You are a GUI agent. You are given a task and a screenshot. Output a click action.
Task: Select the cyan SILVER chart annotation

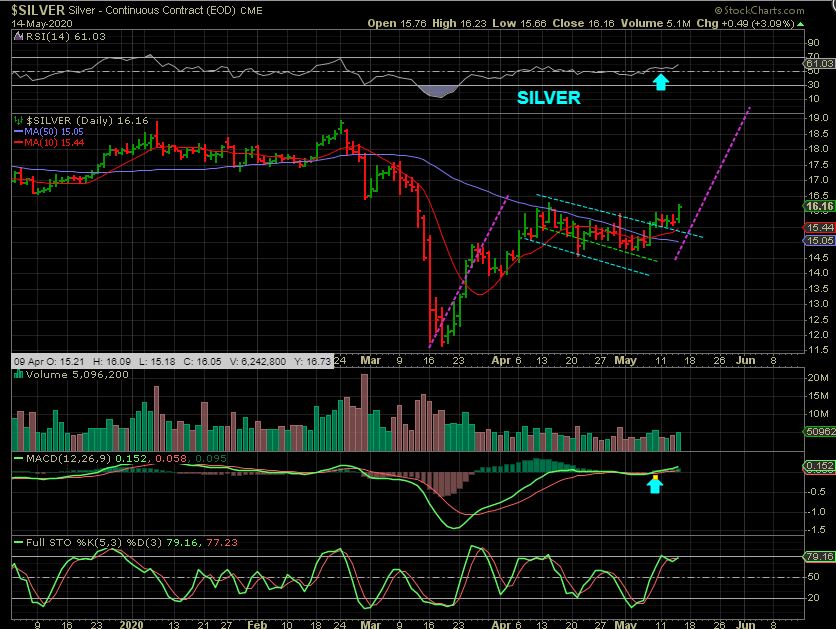pyautogui.click(x=548, y=98)
